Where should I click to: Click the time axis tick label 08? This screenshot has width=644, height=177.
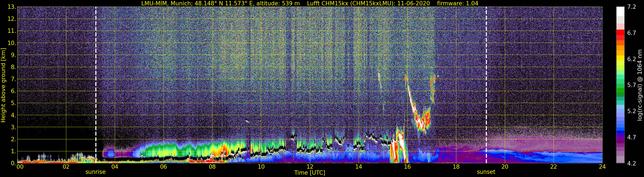pyautogui.click(x=212, y=167)
